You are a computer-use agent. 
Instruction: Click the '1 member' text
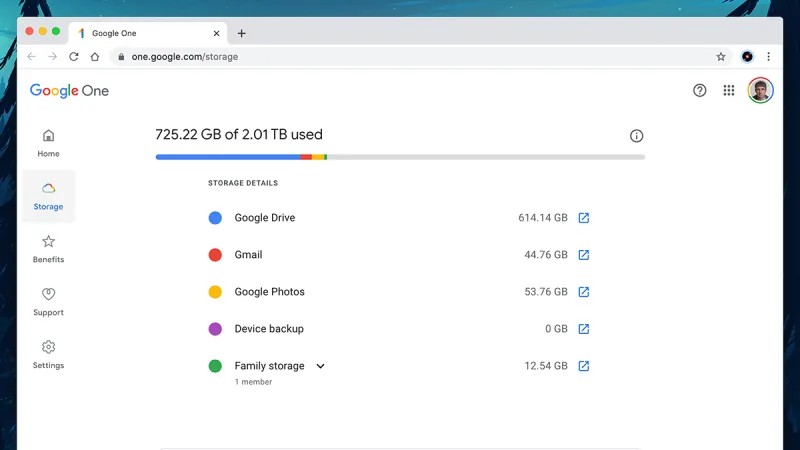(253, 382)
